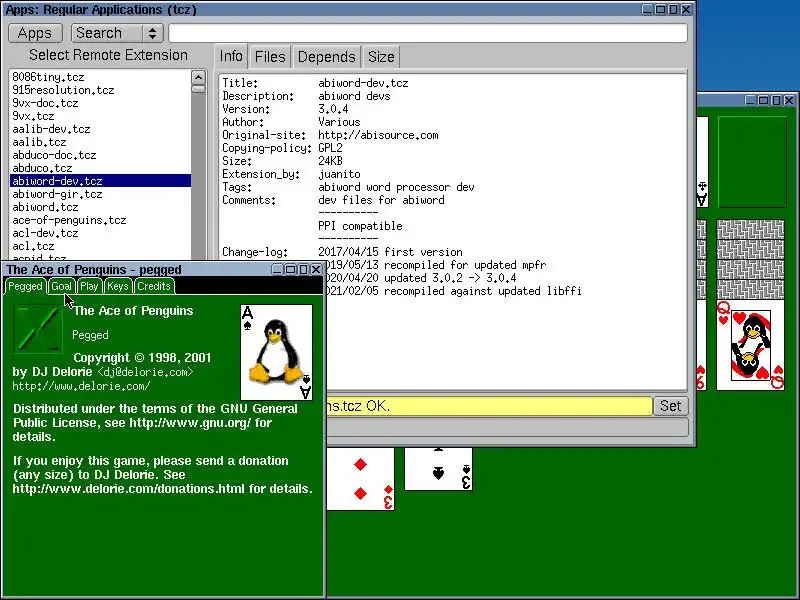Minimize the Apps window
The height and width of the screenshot is (600, 800).
pyautogui.click(x=647, y=9)
